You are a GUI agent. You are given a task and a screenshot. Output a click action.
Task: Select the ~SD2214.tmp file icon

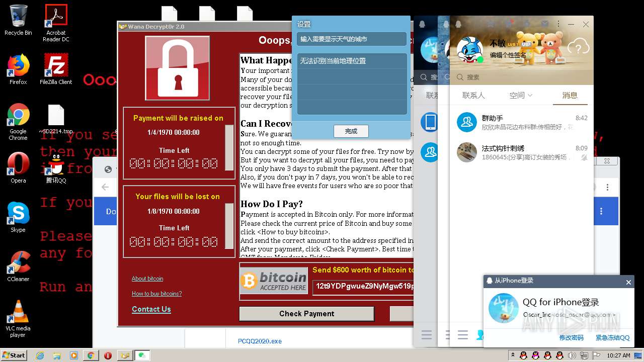pos(56,119)
